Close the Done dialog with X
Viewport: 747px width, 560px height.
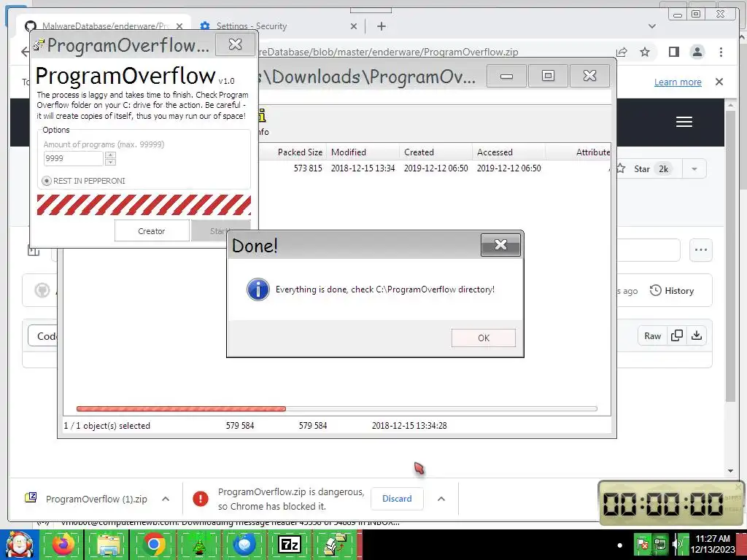[x=500, y=245]
